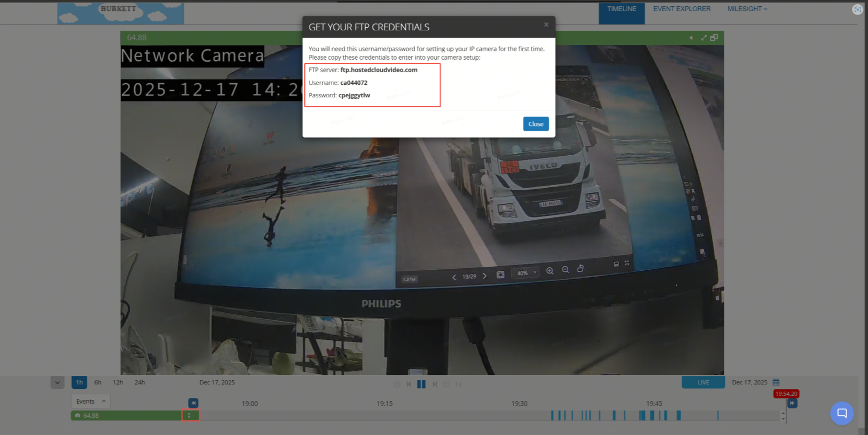Click the 19:00 timeline label

coord(250,404)
